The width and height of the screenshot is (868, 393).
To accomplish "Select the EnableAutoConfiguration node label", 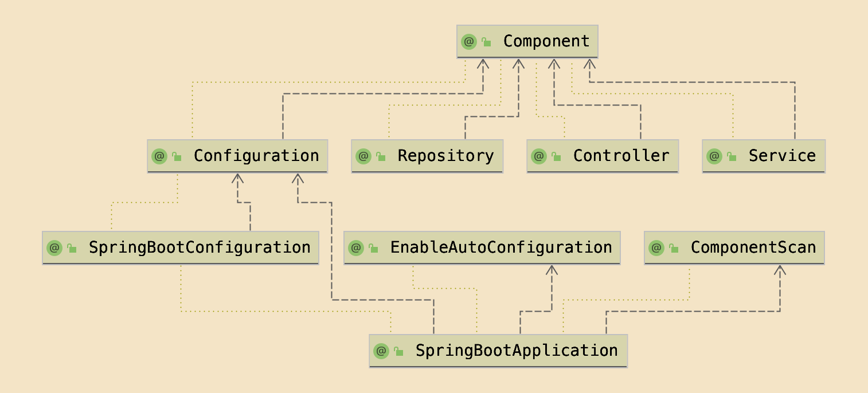I will tap(501, 247).
